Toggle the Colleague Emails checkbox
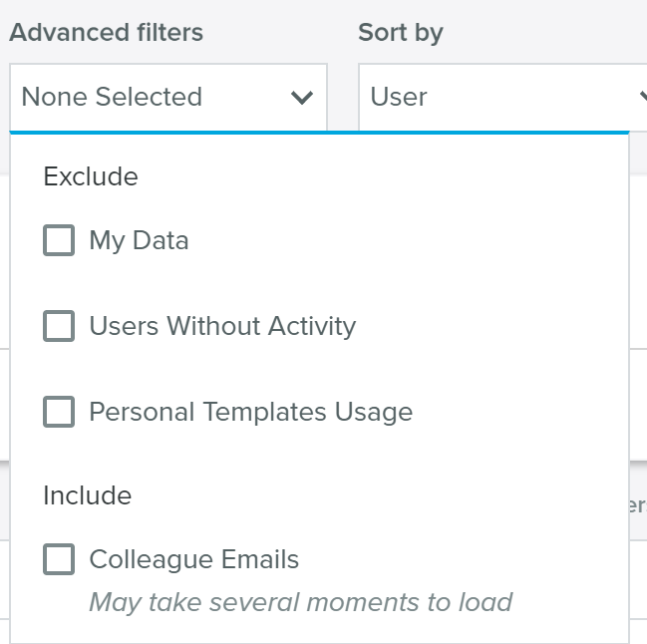This screenshot has height=644, width=647. point(59,559)
